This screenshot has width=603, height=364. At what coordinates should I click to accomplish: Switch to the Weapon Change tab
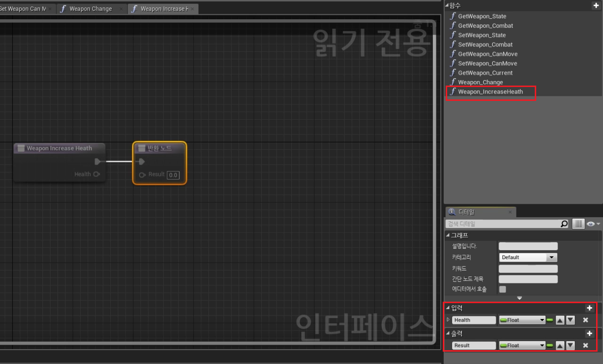pyautogui.click(x=91, y=9)
